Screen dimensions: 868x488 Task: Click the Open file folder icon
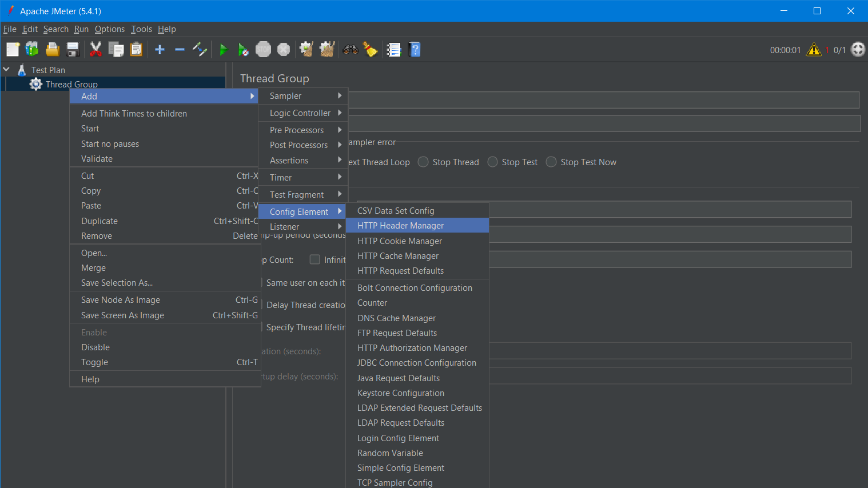tap(53, 50)
